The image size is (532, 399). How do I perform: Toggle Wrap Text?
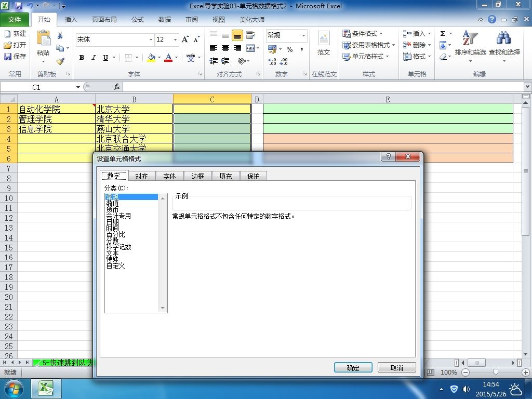[250, 35]
